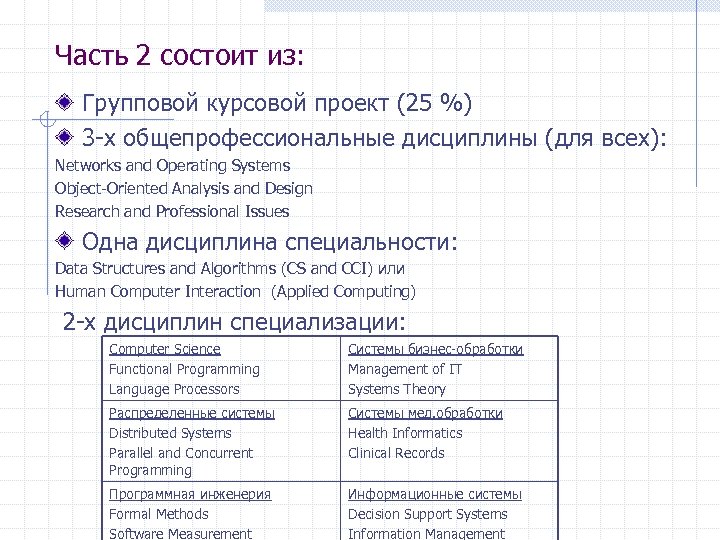This screenshot has width=720, height=540.
Task: Click 'Information Management' table entry
Action: (426, 534)
